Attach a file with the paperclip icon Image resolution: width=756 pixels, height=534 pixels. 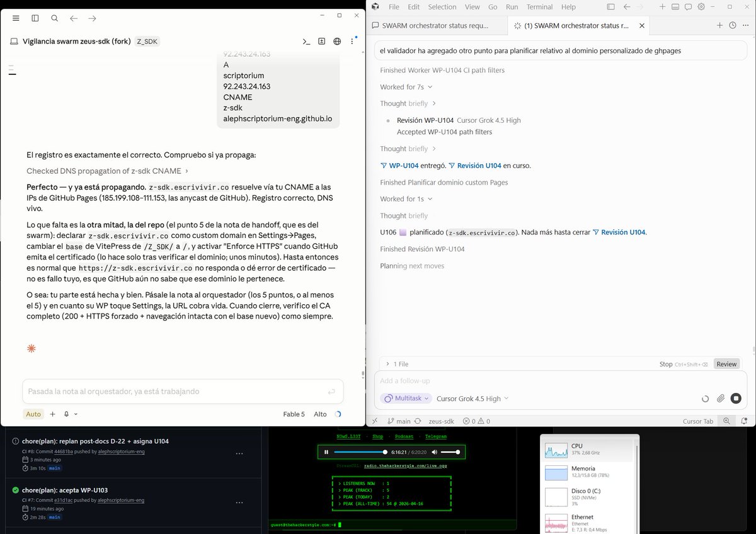(721, 399)
